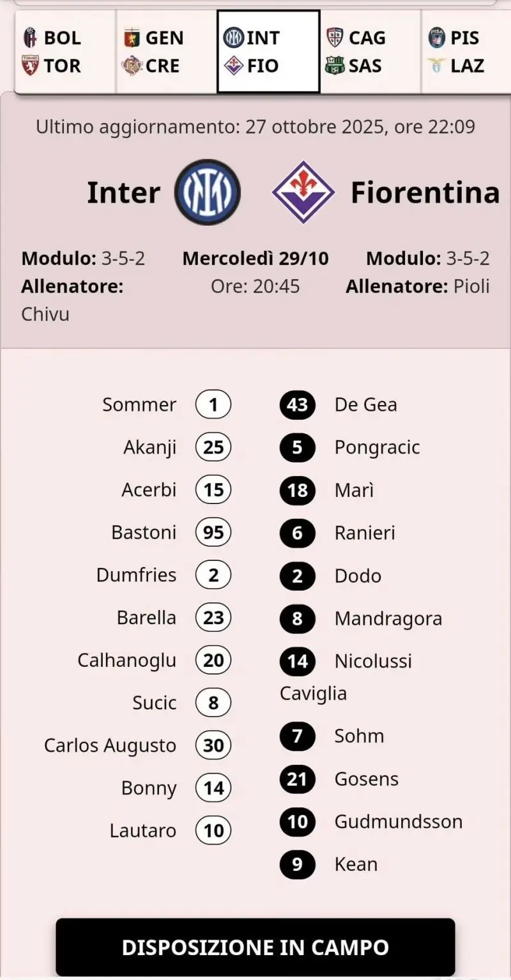Click Mandragora's number 8 badge
The image size is (511, 980).
[x=298, y=618]
